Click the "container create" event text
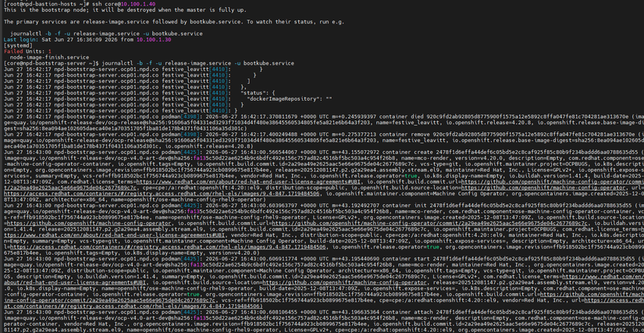 [x=407, y=152]
